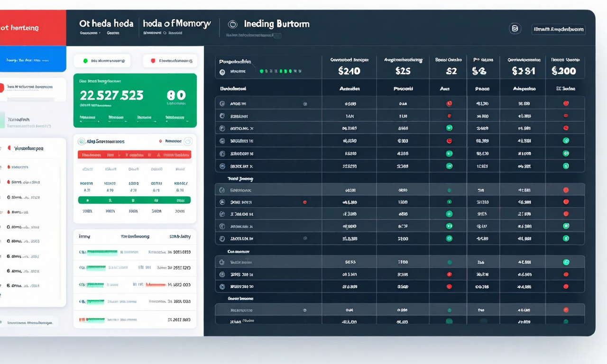Open the coin icon next to the first table row
Screen dimensions: 607x364
click(222, 103)
